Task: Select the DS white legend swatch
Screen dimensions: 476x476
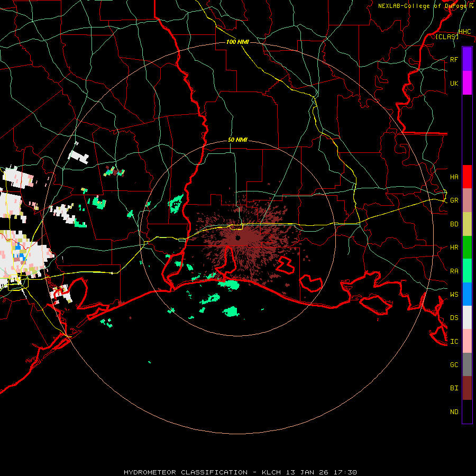Action: tap(467, 317)
